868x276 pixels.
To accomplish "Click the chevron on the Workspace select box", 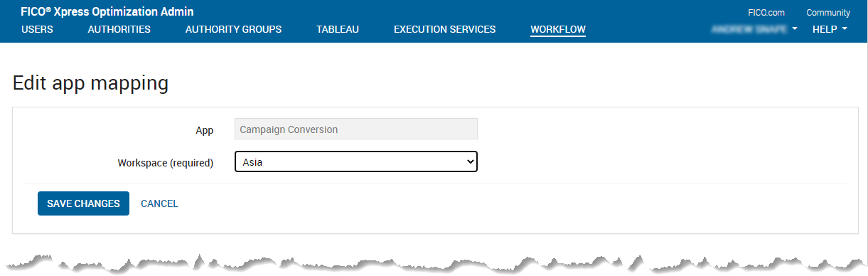I will (469, 162).
